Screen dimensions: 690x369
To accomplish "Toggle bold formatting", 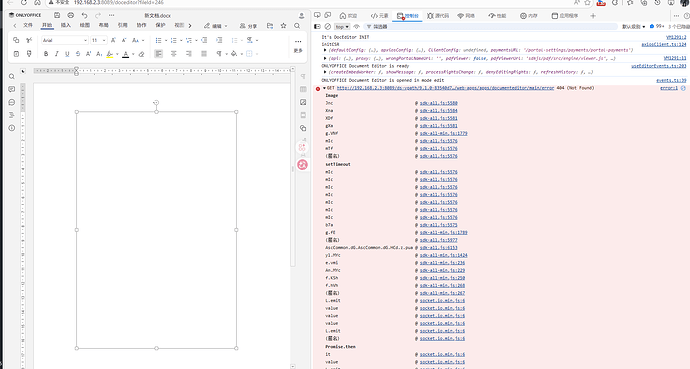I will click(46, 54).
